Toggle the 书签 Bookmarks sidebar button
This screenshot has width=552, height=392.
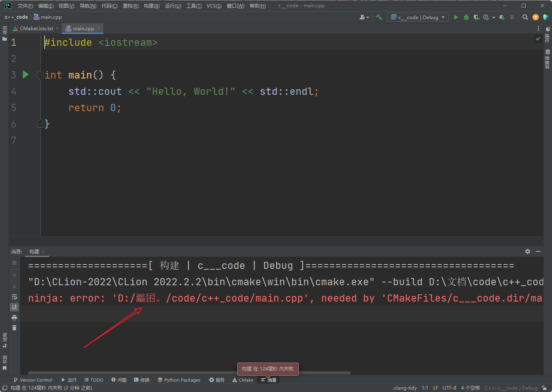(x=4, y=363)
